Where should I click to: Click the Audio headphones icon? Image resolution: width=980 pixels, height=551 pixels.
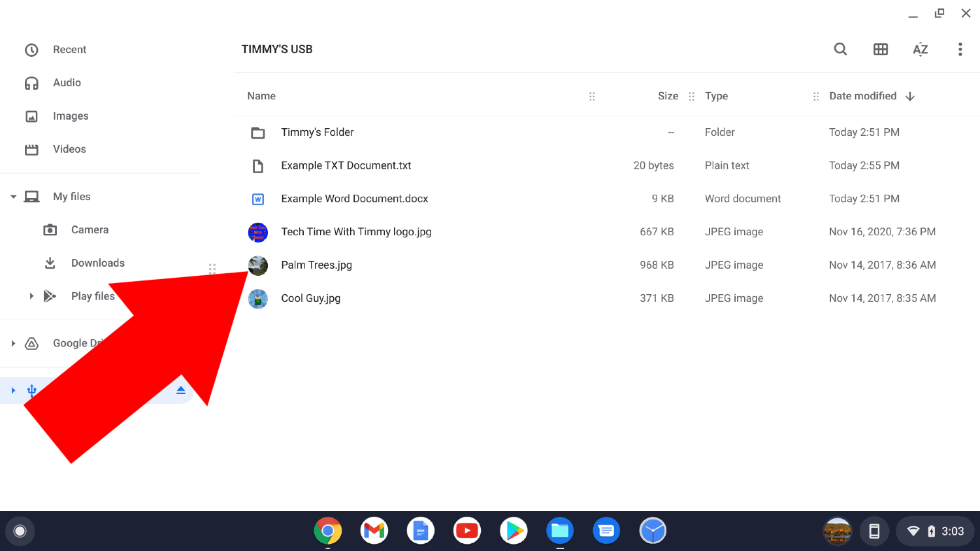[31, 83]
